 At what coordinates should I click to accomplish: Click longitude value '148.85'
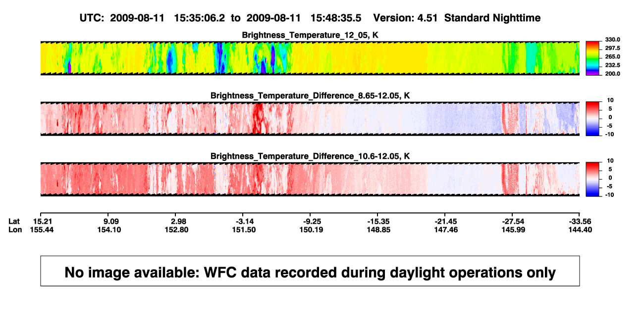(379, 230)
